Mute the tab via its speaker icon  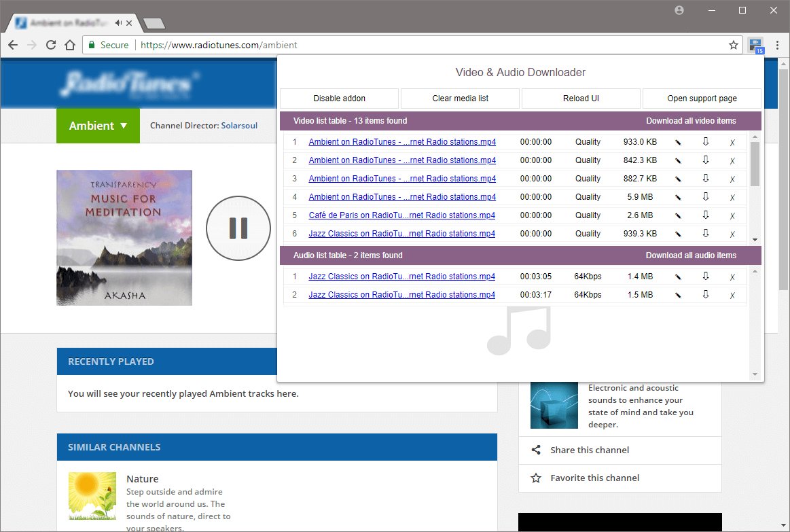pyautogui.click(x=118, y=22)
